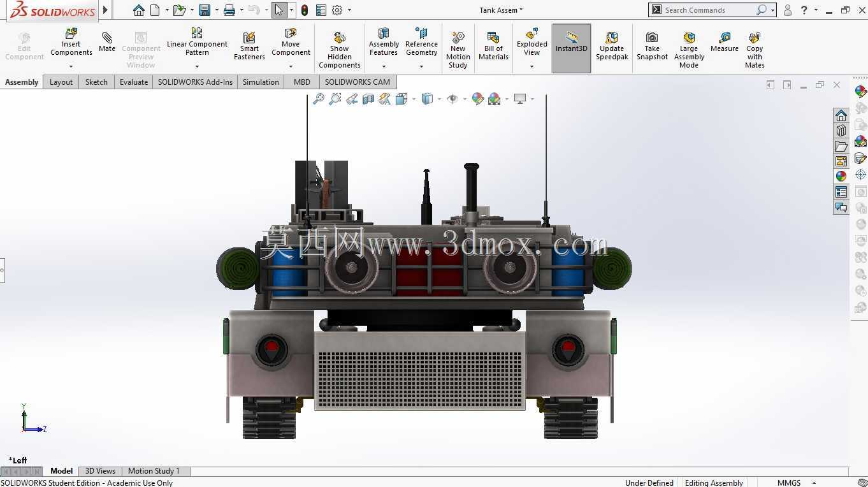Viewport: 868px width, 487px height.
Task: Open the SOLIDWORKS Add-Ins tab
Action: [195, 82]
